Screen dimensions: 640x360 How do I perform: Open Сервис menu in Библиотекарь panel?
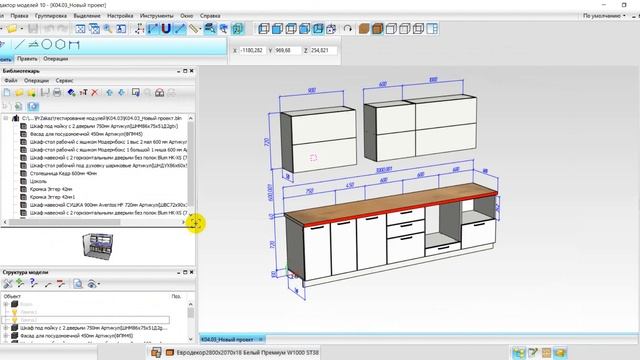64,80
